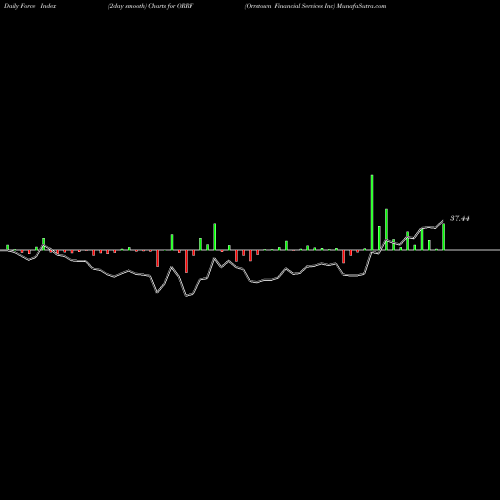Screen dimensions: 500x500
Task: Click the 'Orrstown Financial Services Inc' MunafaSutra.com text
Action: click(x=315, y=6)
